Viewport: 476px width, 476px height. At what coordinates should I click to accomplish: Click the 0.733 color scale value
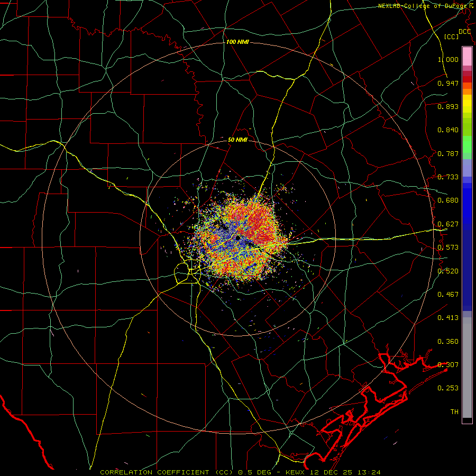(x=448, y=177)
